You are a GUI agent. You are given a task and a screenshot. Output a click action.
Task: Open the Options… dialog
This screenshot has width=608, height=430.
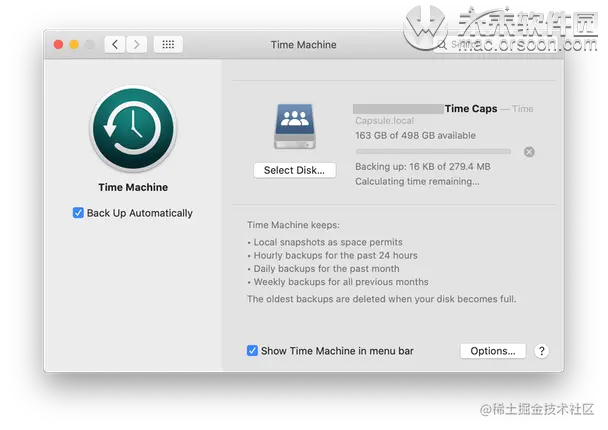coord(493,351)
